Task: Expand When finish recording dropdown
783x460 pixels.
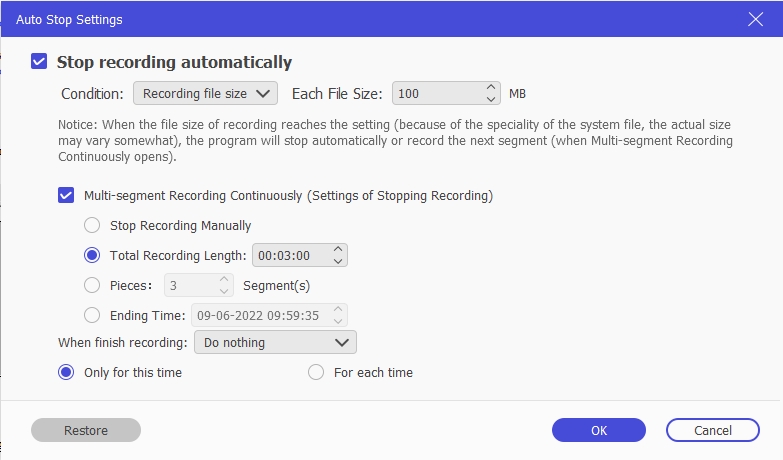Action: point(275,342)
